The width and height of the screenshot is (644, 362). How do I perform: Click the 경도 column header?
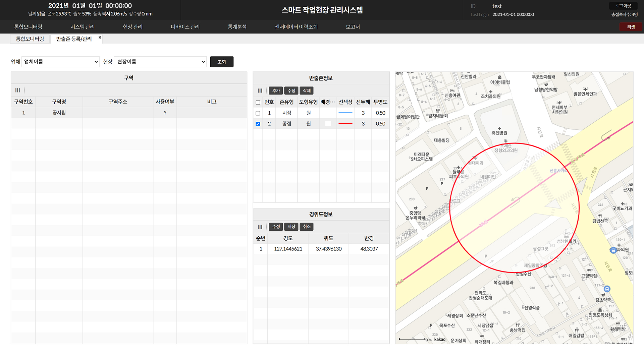288,238
